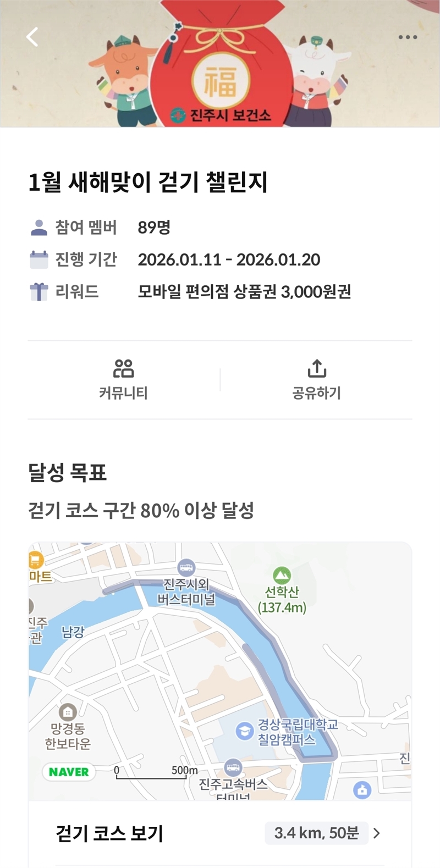
Task: Tap the 경상국립대학교 칠암캠퍼스 school marker
Action: click(x=244, y=731)
